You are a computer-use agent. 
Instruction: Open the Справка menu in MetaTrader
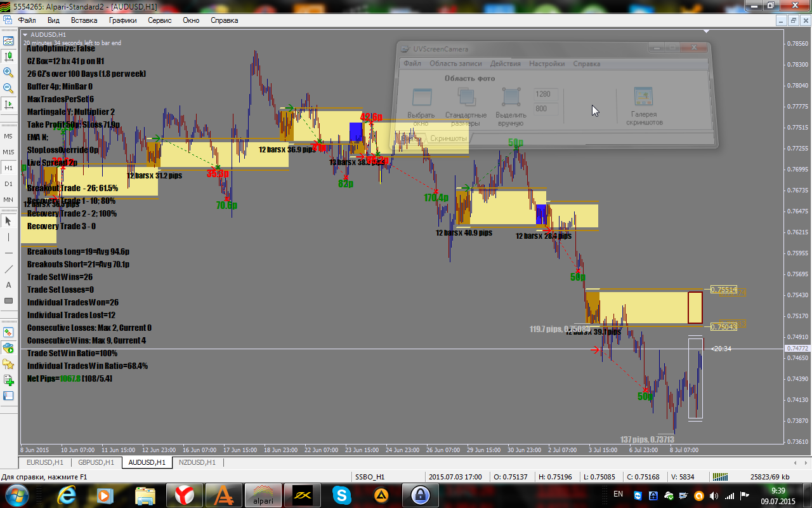tap(224, 20)
